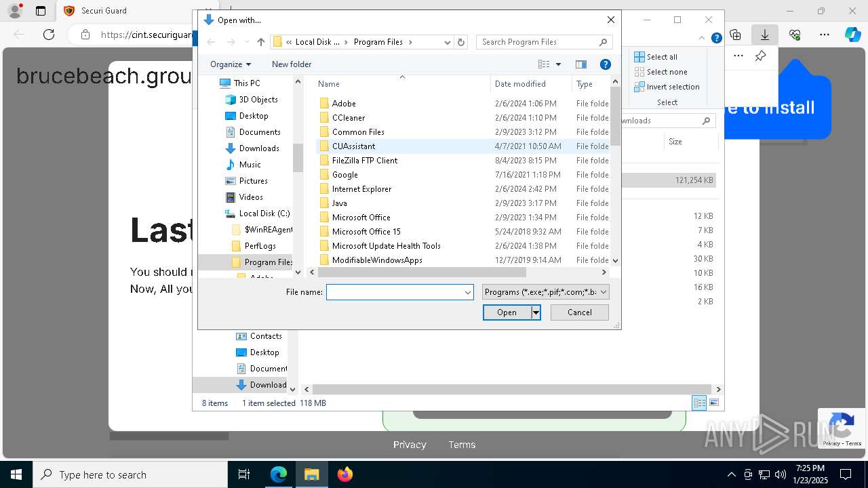868x488 pixels.
Task: Click the up-folder arrow in dialog
Action: pyautogui.click(x=261, y=42)
